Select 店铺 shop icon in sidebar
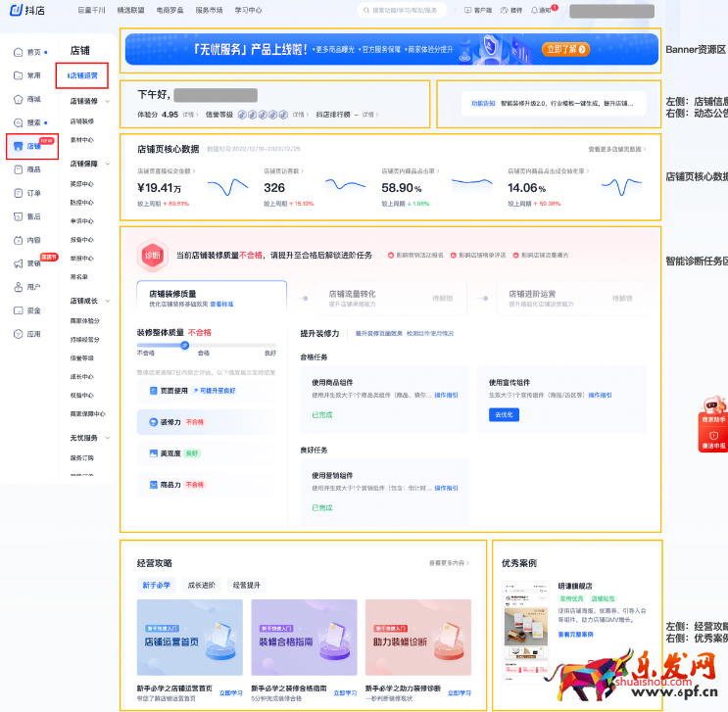728x712 pixels. pyautogui.click(x=18, y=146)
